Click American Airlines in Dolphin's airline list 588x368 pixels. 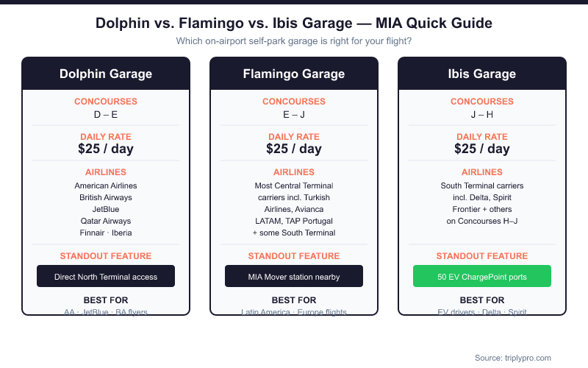click(106, 185)
